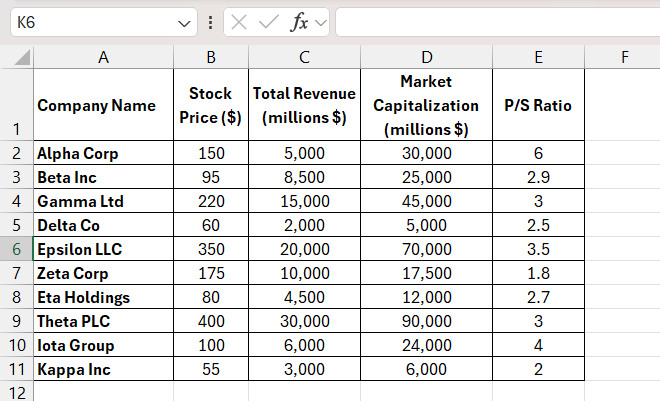This screenshot has height=401, width=660.
Task: Click the Enter checkmark formula bar icon
Action: point(269,22)
